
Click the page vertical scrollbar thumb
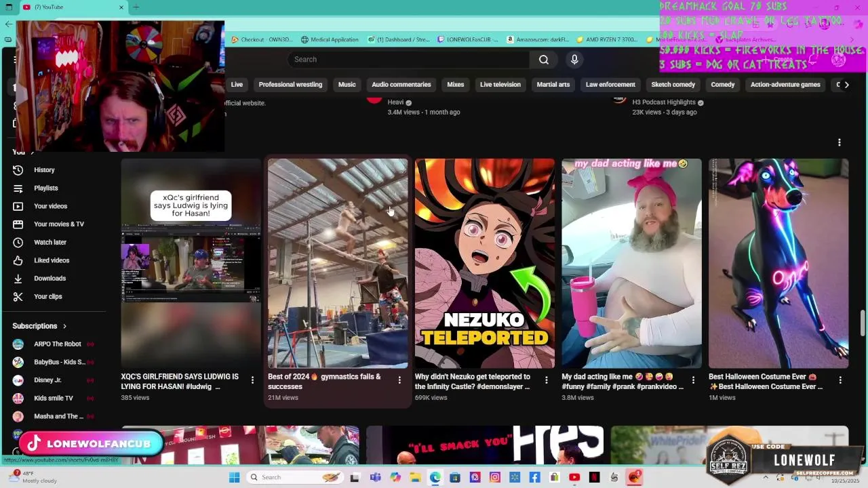coord(863,322)
